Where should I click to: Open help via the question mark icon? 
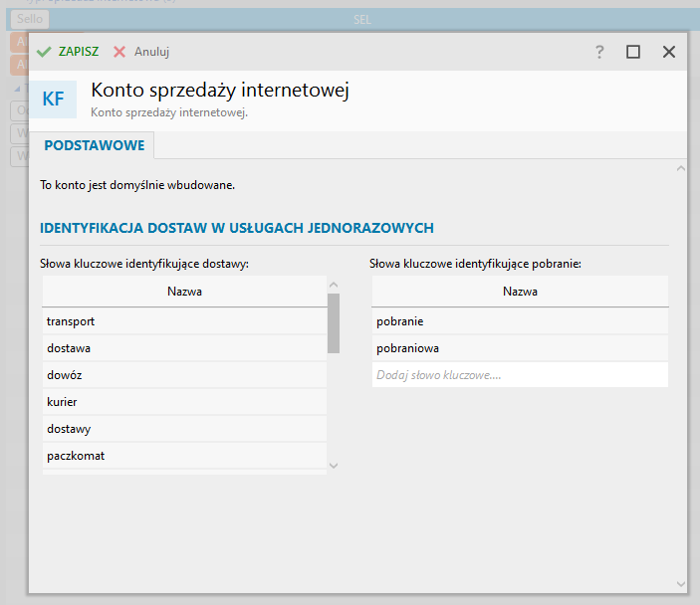599,52
